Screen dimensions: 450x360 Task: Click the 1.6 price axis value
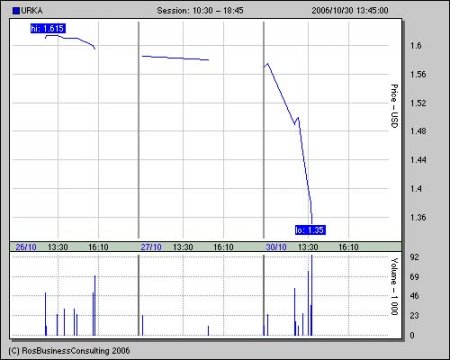[416, 45]
